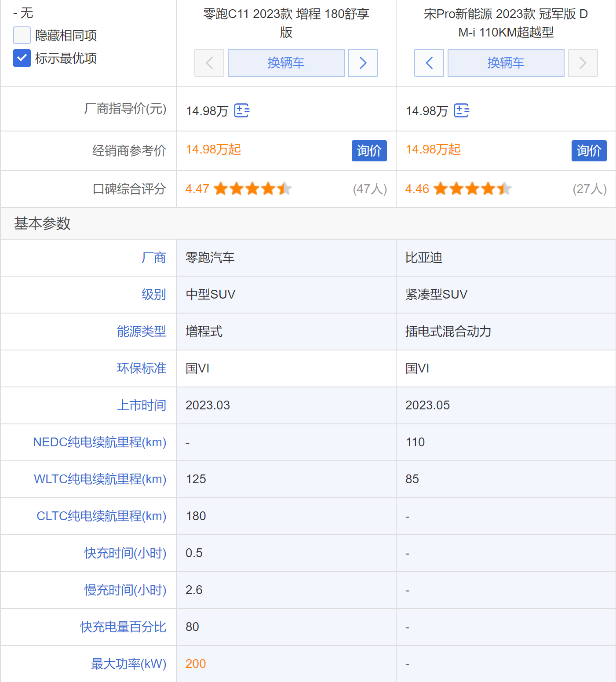Click star rating of 宋Pro新能源
The height and width of the screenshot is (682, 616).
473,189
